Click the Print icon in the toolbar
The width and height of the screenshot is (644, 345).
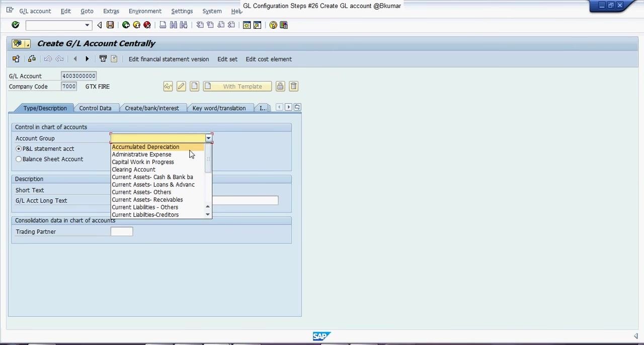pos(163,25)
